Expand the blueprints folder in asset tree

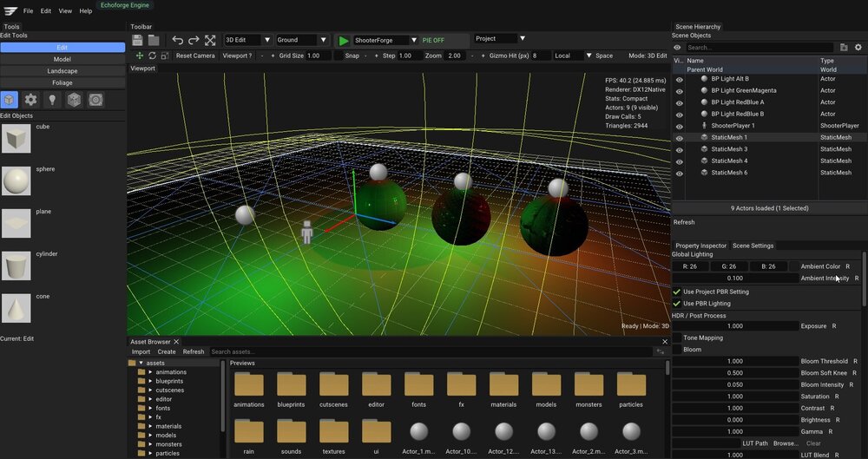[150, 381]
